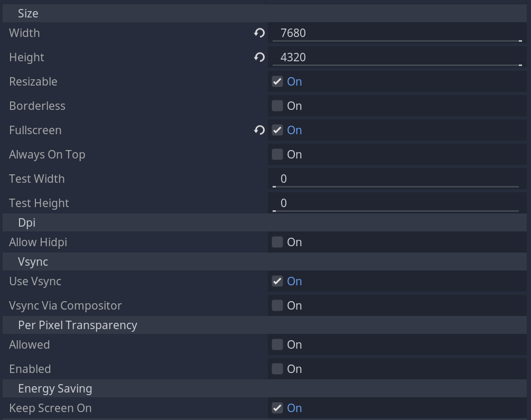
Task: Turn off the Fullscreen checkbox
Action: pos(277,130)
